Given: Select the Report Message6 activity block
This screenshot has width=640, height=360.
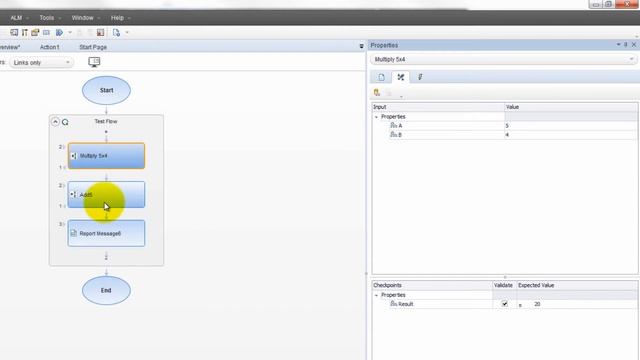Looking at the screenshot, I should pyautogui.click(x=106, y=233).
